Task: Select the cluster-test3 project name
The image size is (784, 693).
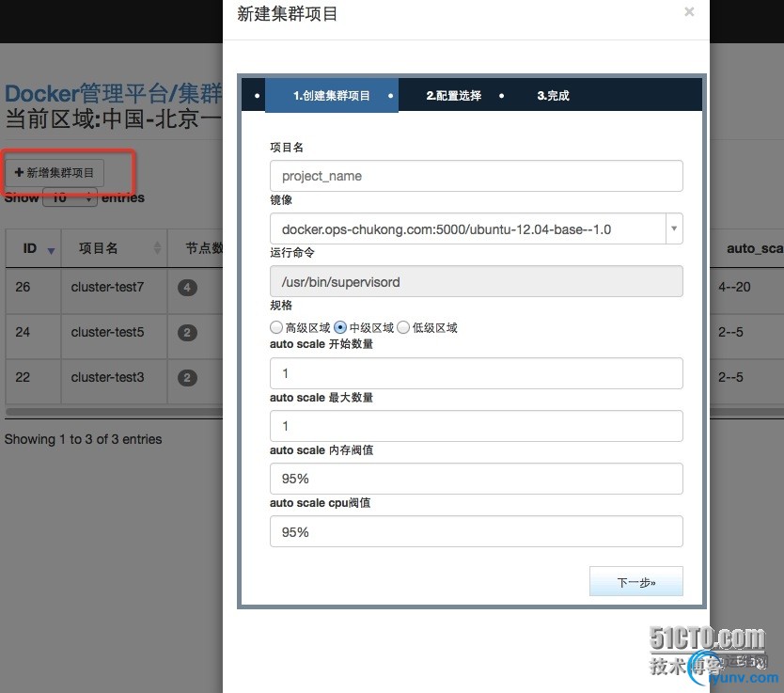Action: pos(107,377)
